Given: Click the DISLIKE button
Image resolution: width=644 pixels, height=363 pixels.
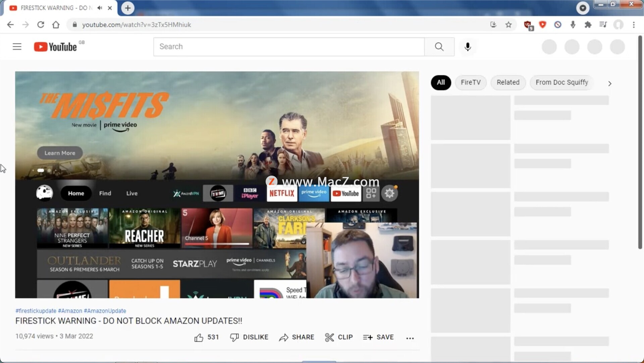Looking at the screenshot, I should tap(249, 337).
